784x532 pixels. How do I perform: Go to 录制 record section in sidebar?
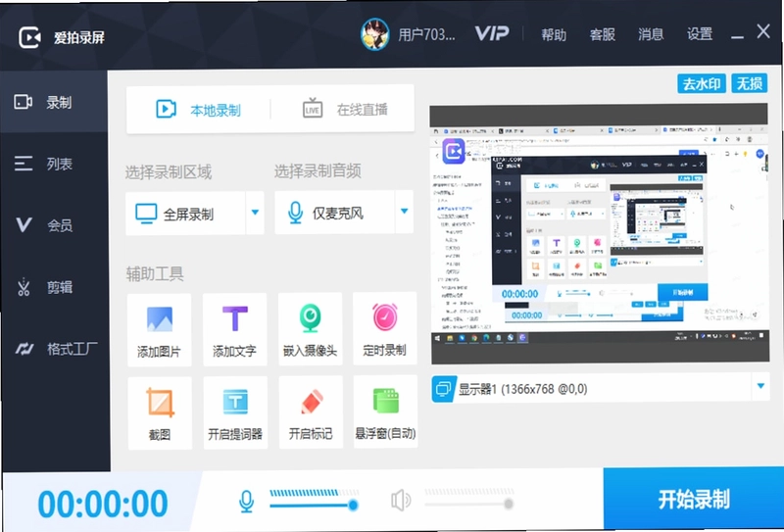(54, 102)
